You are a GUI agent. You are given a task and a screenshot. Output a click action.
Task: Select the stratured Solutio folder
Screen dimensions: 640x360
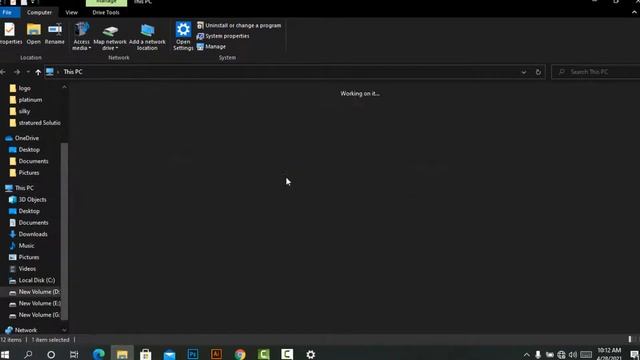35,122
